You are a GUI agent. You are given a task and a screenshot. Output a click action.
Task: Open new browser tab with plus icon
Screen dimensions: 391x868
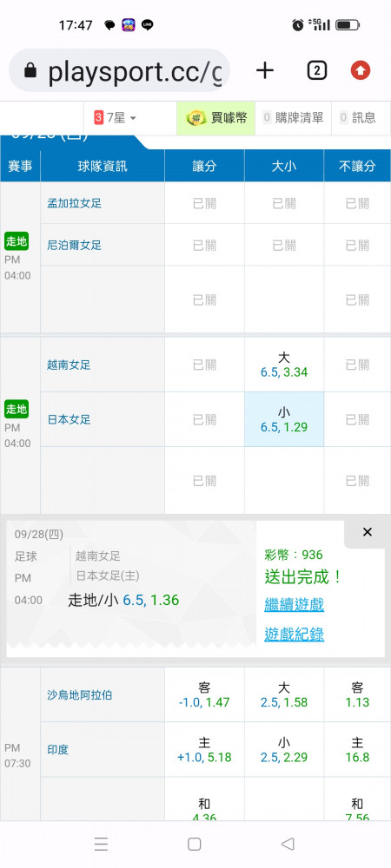pos(265,70)
